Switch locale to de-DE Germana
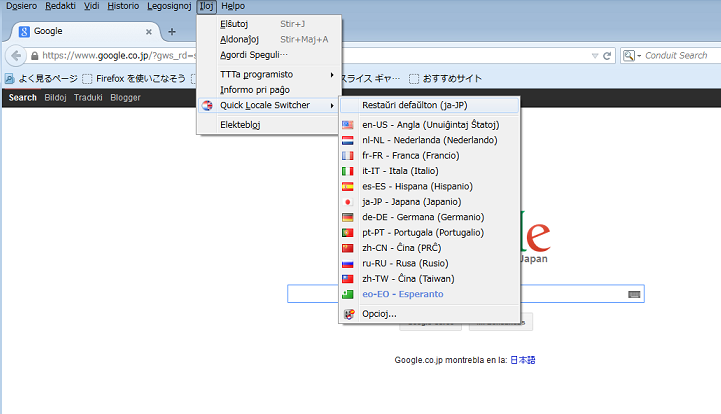721x414 pixels. [429, 217]
